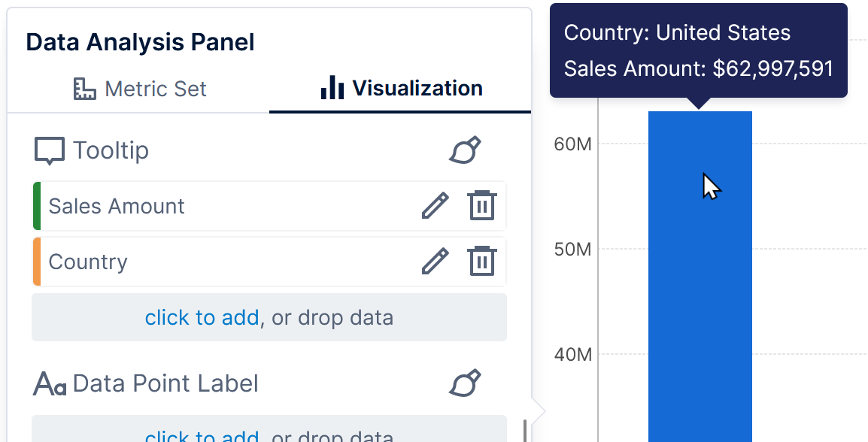Click the 60M axis label
This screenshot has height=442, width=868.
click(573, 144)
